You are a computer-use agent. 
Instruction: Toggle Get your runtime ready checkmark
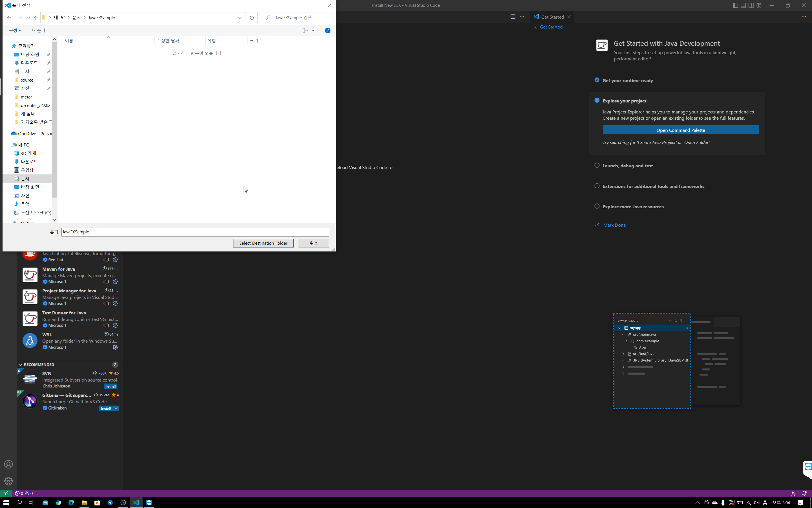tap(597, 80)
